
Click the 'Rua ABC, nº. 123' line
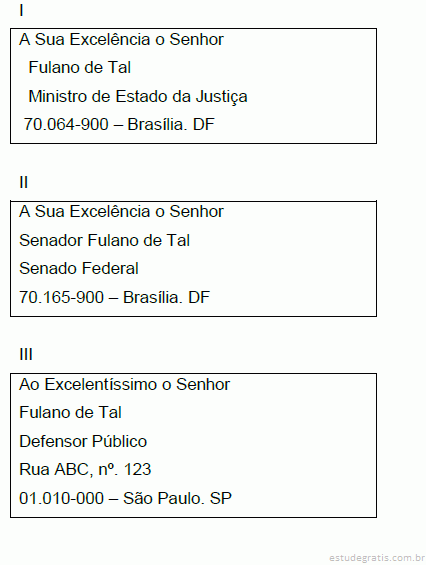[x=85, y=470]
